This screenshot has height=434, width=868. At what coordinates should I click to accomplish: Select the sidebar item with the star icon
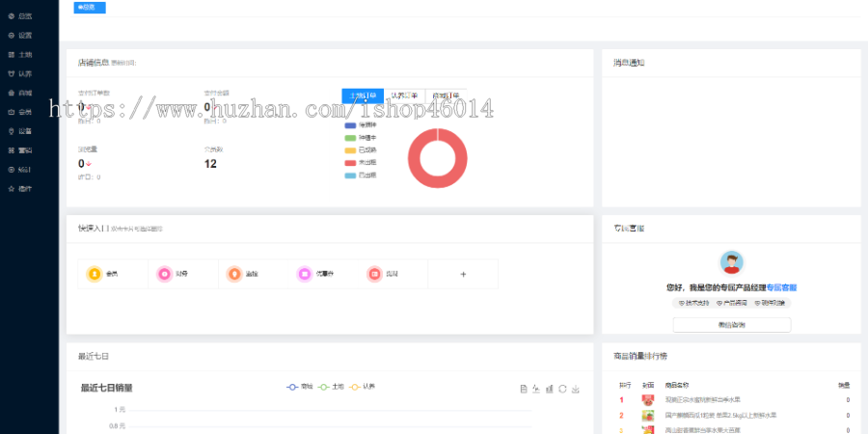[x=20, y=189]
